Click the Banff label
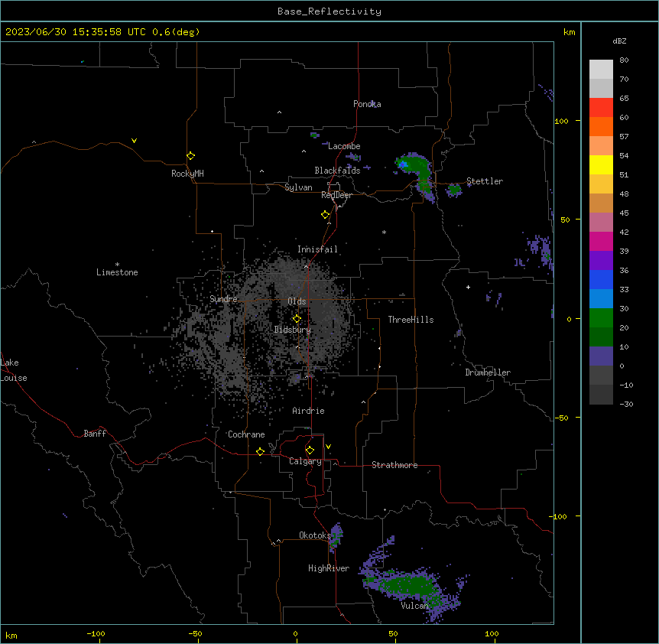This screenshot has width=659, height=644. pyautogui.click(x=95, y=434)
